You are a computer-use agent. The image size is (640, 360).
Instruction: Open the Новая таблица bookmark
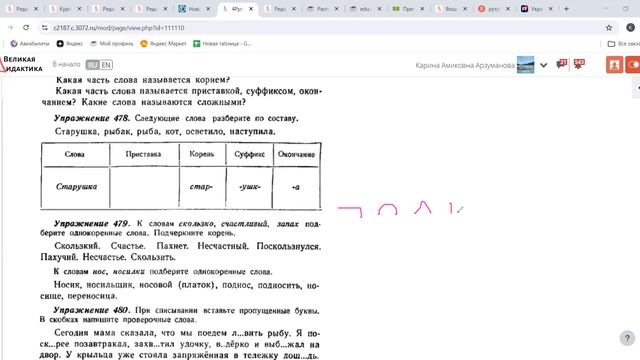click(222, 43)
